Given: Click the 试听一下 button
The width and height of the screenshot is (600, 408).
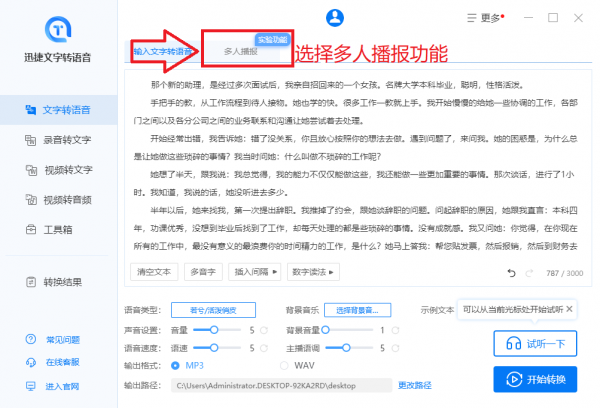Looking at the screenshot, I should (x=535, y=344).
